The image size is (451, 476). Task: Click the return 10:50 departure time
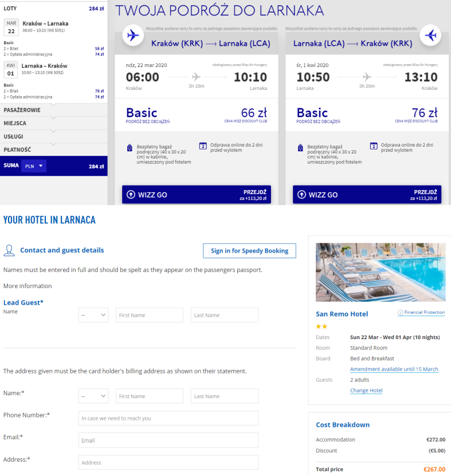[313, 77]
